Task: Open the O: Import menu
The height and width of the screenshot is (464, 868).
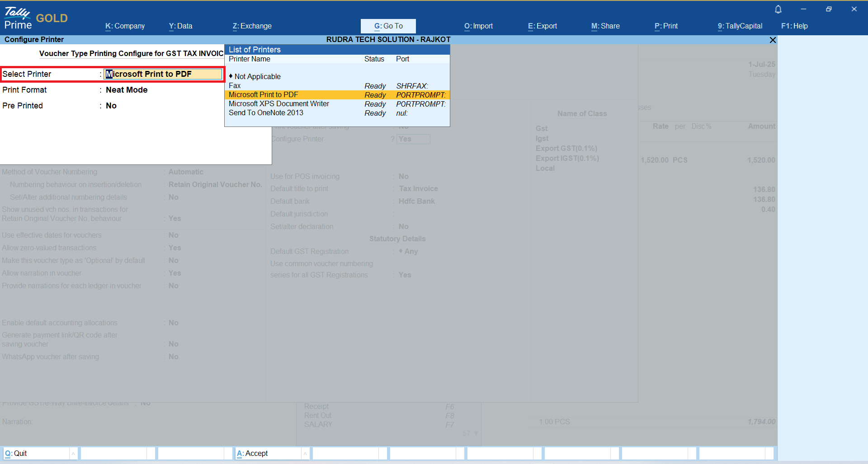Action: pyautogui.click(x=478, y=26)
